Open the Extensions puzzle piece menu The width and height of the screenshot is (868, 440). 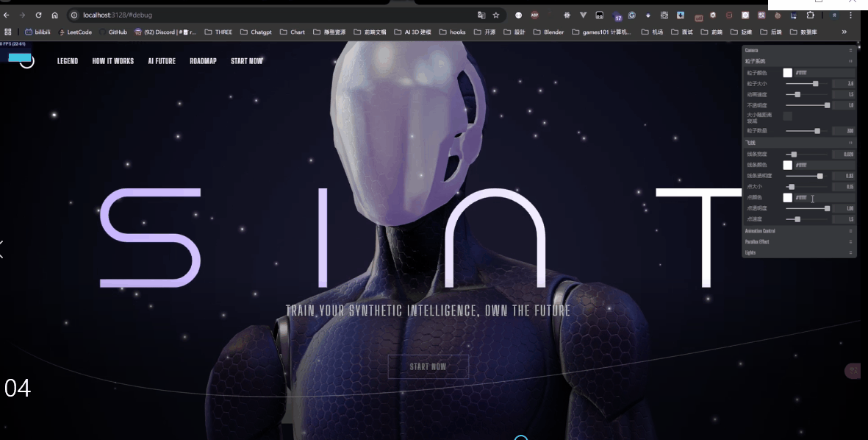pos(810,15)
